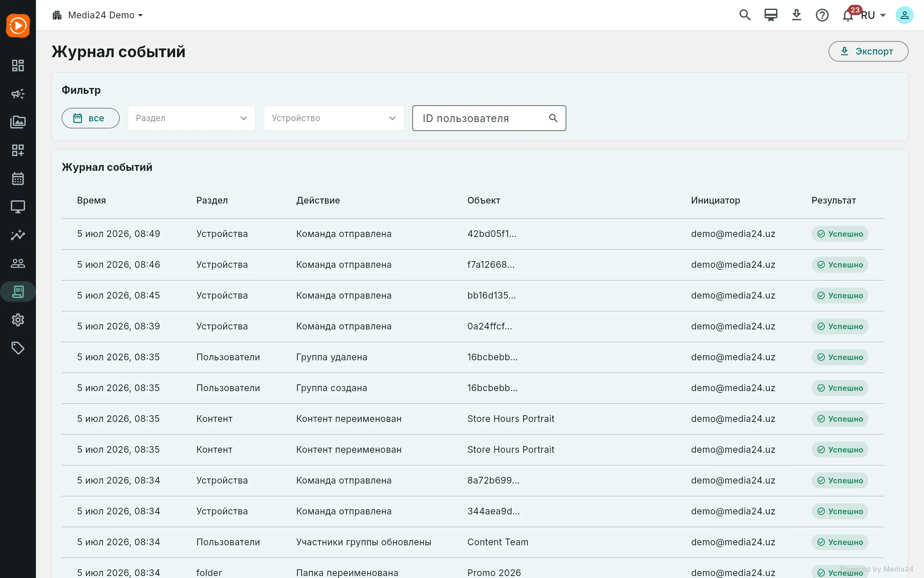The width and height of the screenshot is (924, 578).
Task: Open the media library images icon
Action: [x=18, y=122]
